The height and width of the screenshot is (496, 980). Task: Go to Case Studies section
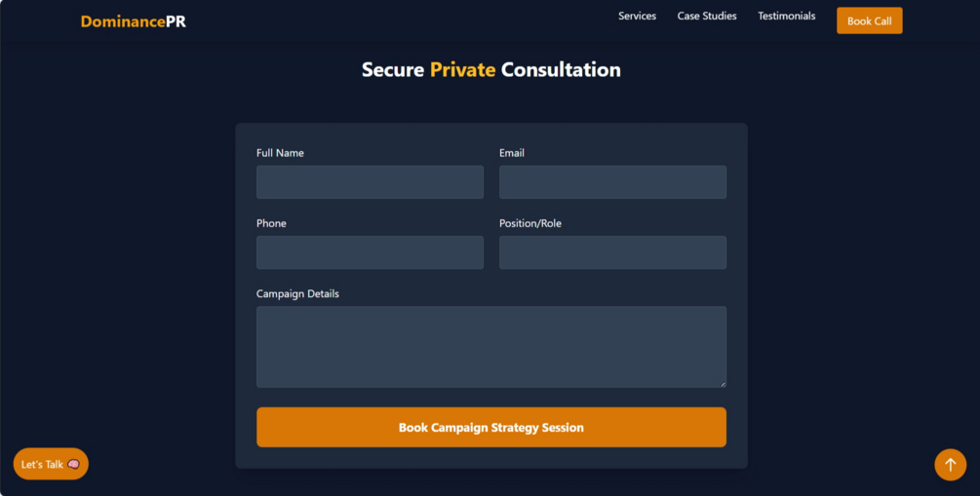click(x=707, y=16)
